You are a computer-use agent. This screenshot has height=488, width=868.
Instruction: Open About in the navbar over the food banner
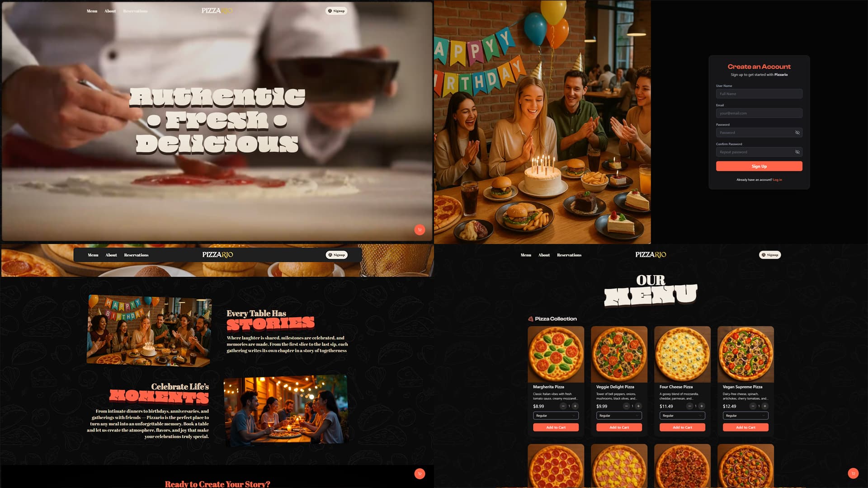point(111,255)
